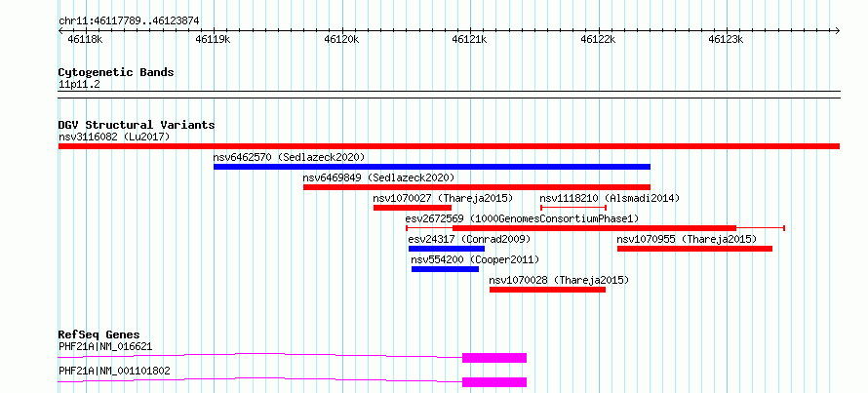868x393 pixels.
Task: Click the 11p11.2 band label
Action: click(79, 85)
